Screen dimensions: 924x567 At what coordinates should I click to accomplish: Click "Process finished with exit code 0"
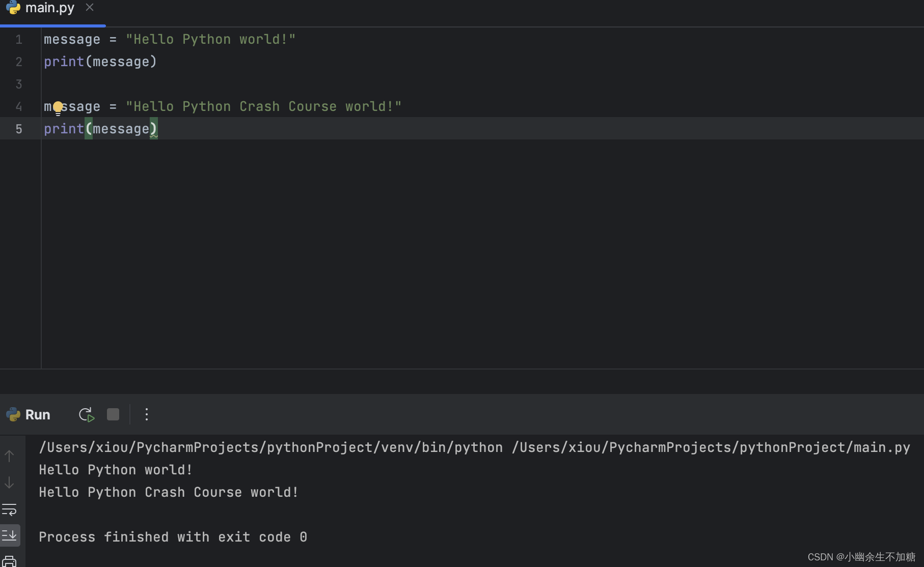pyautogui.click(x=173, y=537)
